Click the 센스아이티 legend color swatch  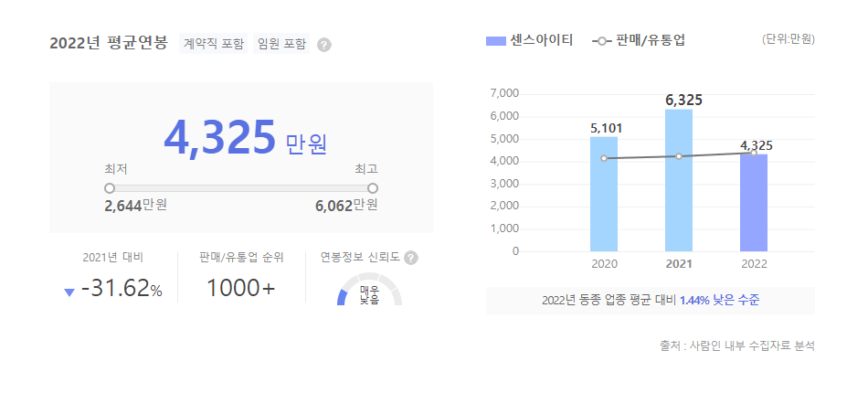click(x=496, y=41)
